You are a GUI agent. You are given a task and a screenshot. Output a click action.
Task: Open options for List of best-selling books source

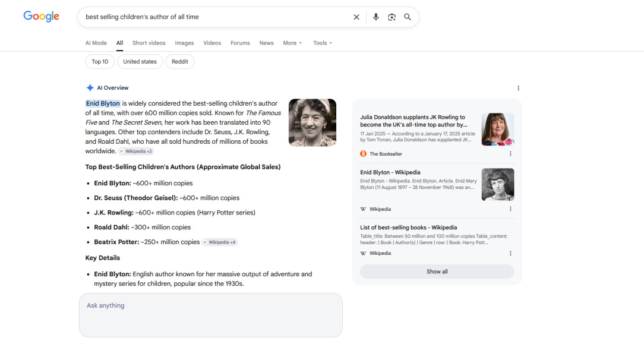pos(510,253)
